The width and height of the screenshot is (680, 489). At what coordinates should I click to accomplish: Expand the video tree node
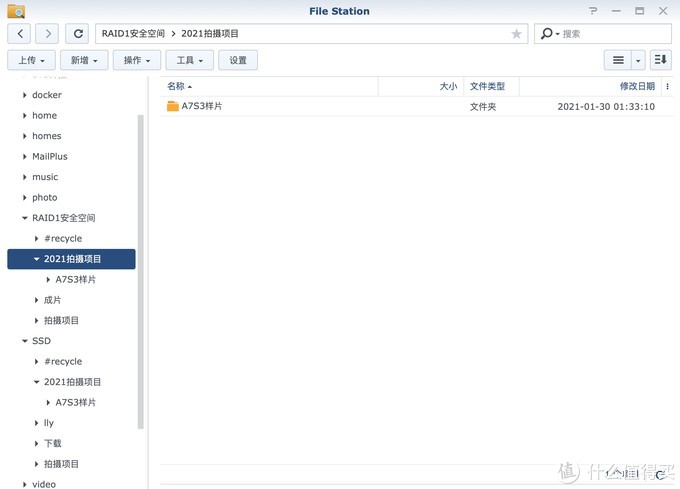pos(24,484)
